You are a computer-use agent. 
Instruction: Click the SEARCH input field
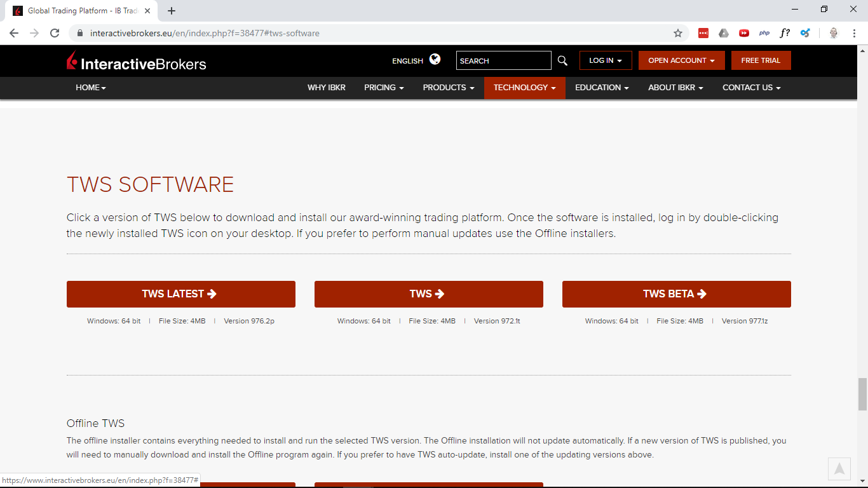pyautogui.click(x=504, y=60)
